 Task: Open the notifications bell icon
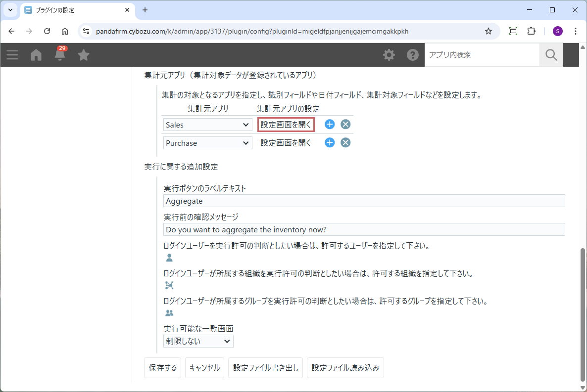(60, 55)
